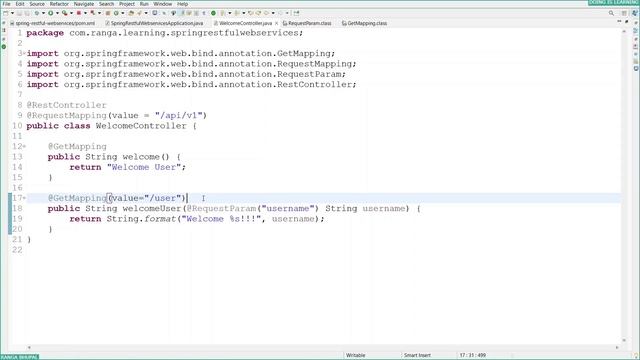The image size is (640, 360).
Task: Open the Edit menu
Action: pos(20,4)
